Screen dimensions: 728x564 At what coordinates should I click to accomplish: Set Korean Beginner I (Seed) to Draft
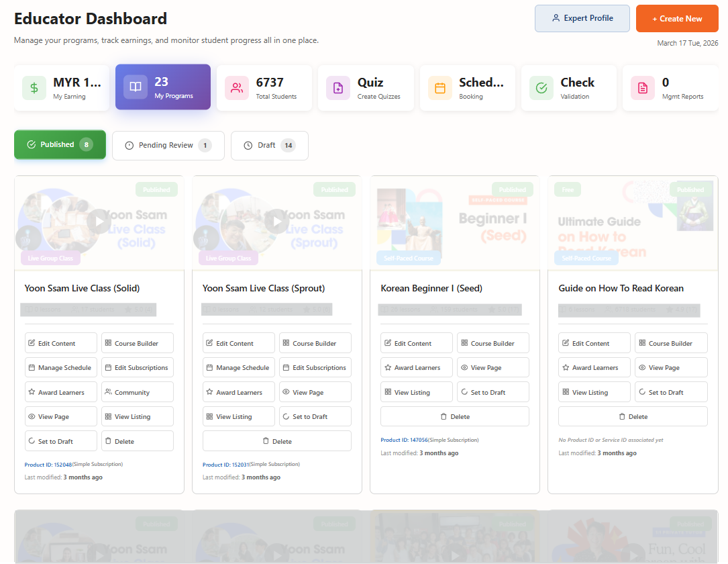492,392
